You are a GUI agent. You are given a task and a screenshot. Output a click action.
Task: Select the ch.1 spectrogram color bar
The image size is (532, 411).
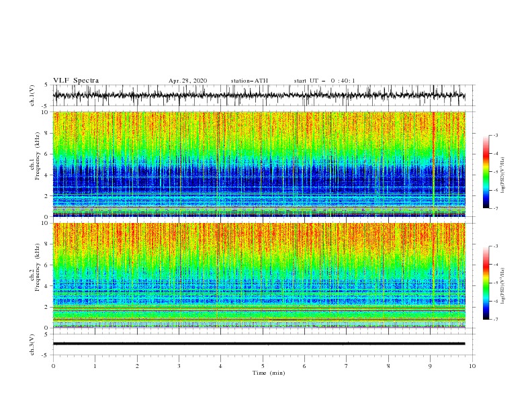(486, 172)
